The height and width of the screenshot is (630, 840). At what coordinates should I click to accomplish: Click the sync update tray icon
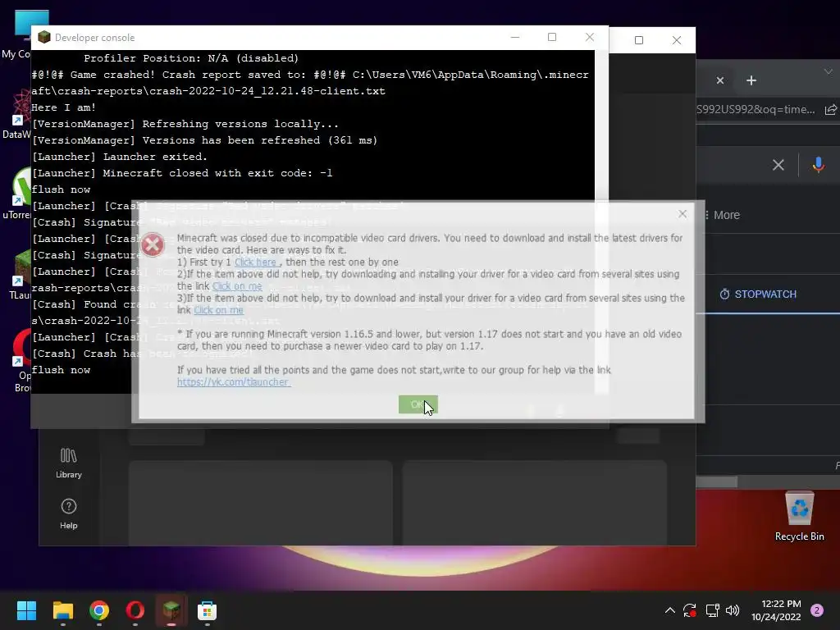tap(689, 610)
